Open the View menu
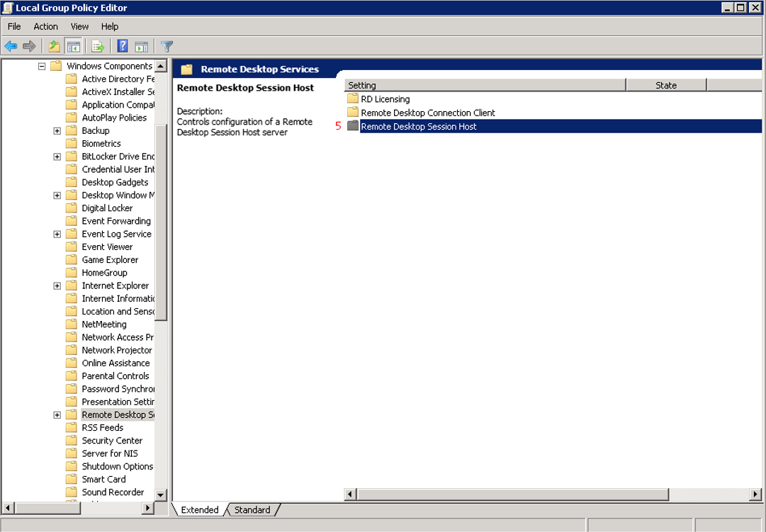This screenshot has width=766, height=532. coord(79,26)
